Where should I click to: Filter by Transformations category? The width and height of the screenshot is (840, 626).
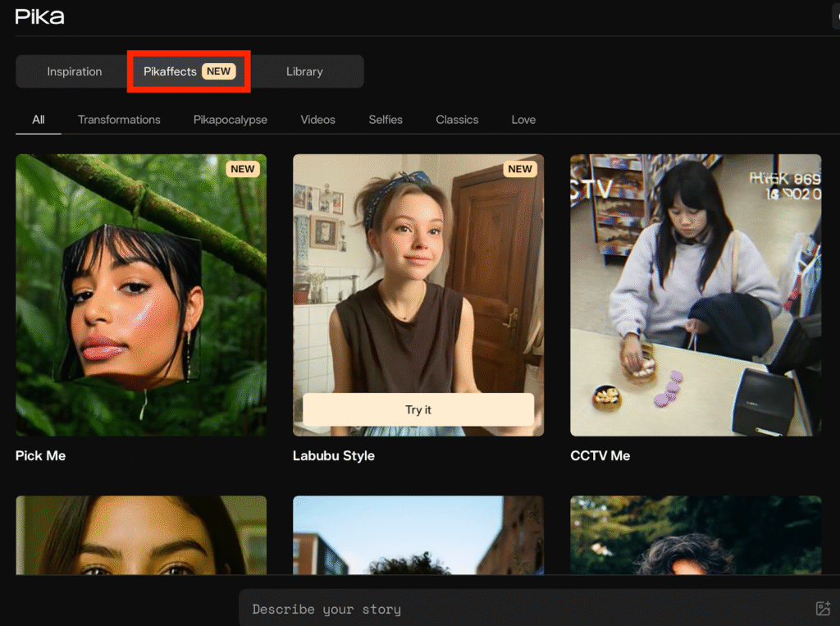(x=119, y=120)
